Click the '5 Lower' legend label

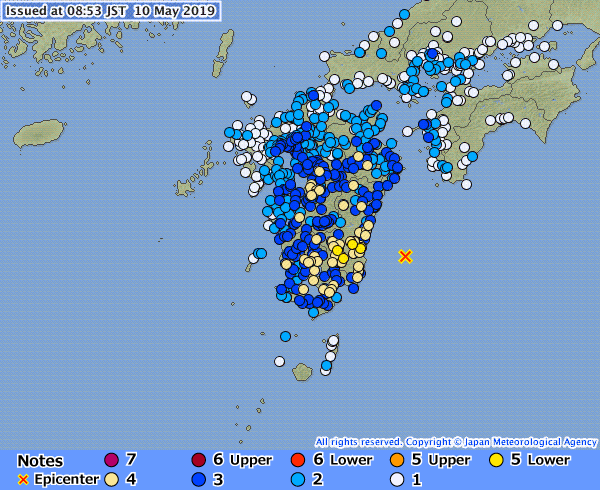point(541,460)
